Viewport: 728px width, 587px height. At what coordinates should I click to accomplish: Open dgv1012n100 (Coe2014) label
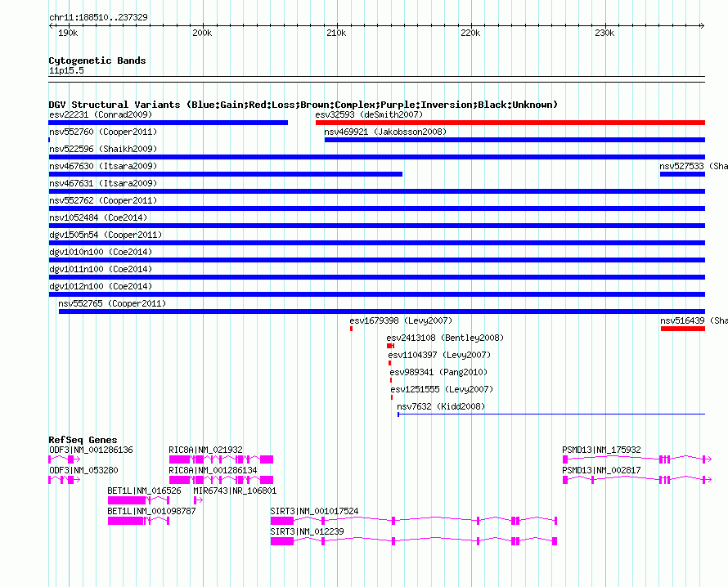[x=101, y=286]
